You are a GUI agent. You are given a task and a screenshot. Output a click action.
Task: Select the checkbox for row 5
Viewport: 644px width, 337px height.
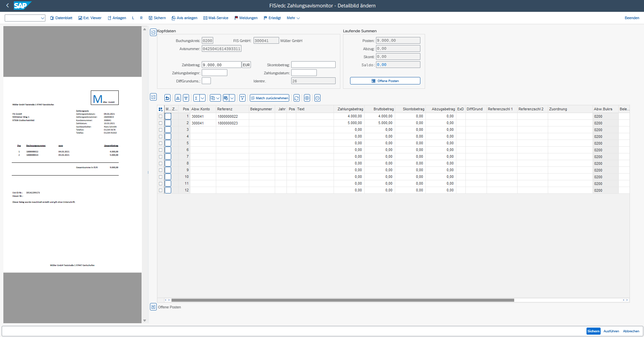[161, 143]
